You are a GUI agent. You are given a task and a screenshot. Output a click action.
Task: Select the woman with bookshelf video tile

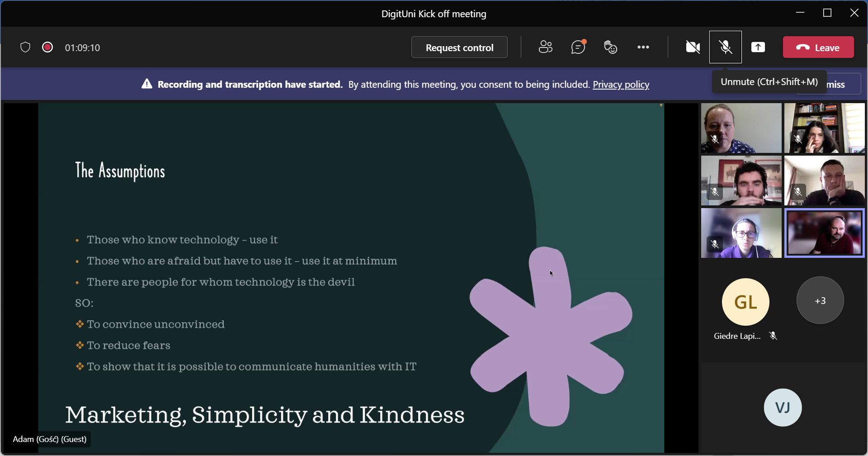tap(825, 128)
